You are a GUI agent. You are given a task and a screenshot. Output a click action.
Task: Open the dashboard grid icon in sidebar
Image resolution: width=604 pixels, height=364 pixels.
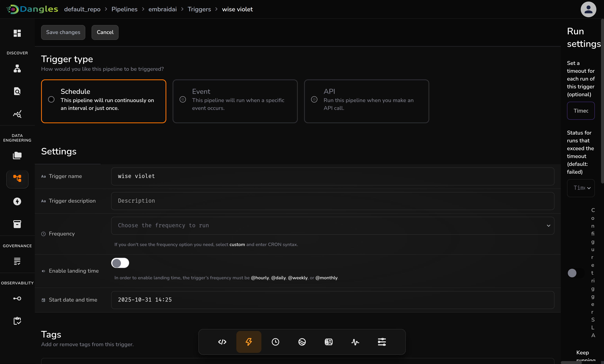point(17,33)
